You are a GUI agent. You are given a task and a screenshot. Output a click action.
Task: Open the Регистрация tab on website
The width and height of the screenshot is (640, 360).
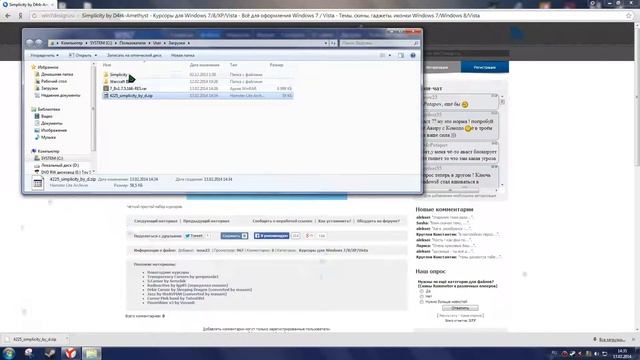tap(484, 67)
